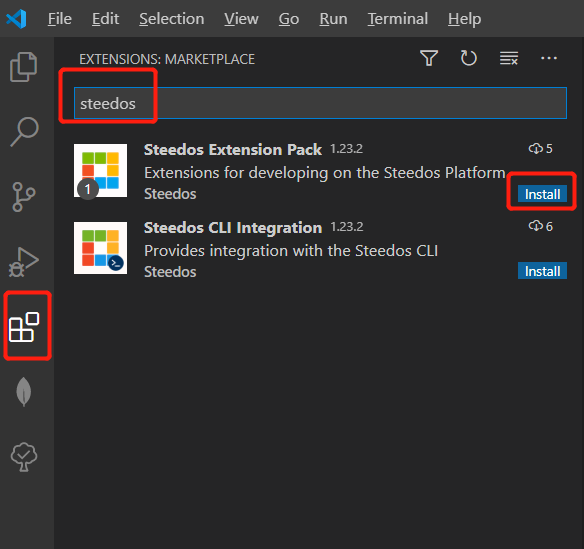The width and height of the screenshot is (584, 549).
Task: Click the 'Extensions for developing on the Steedos Platform' description
Action: point(324,173)
